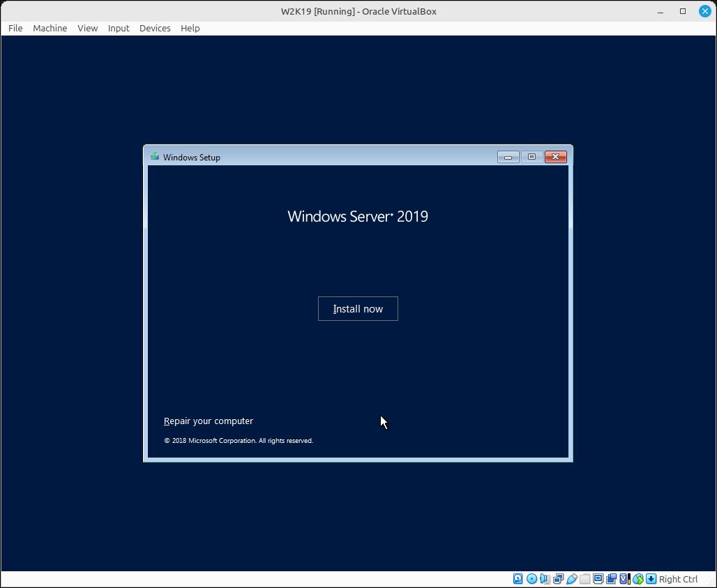Open the File menu

click(15, 29)
